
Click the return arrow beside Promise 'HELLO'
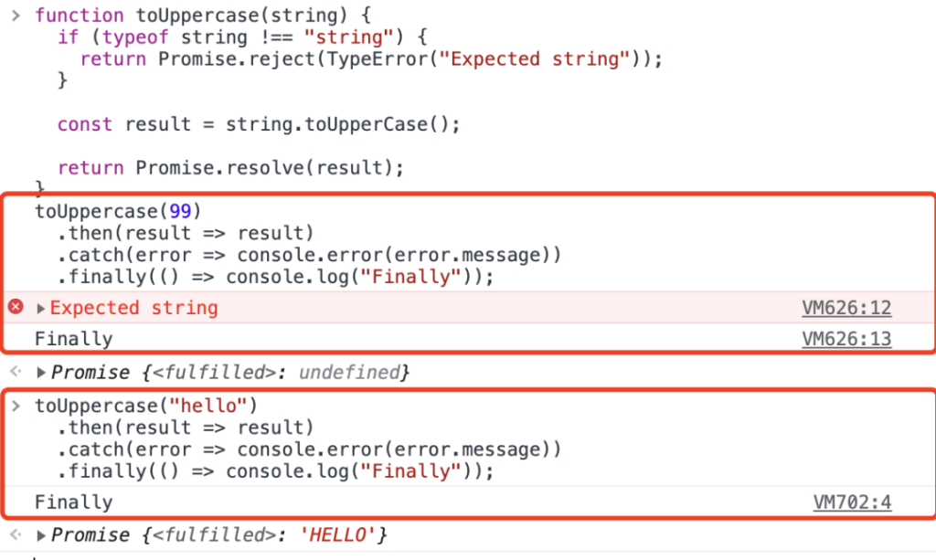(16, 534)
